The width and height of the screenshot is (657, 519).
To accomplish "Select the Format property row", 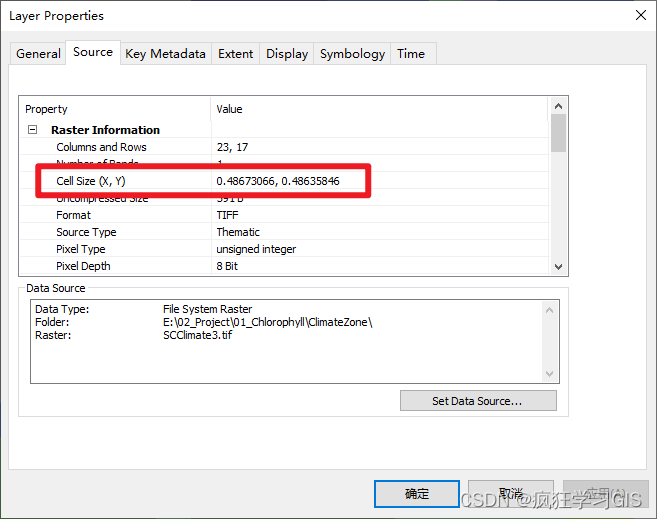I will pyautogui.click(x=284, y=215).
